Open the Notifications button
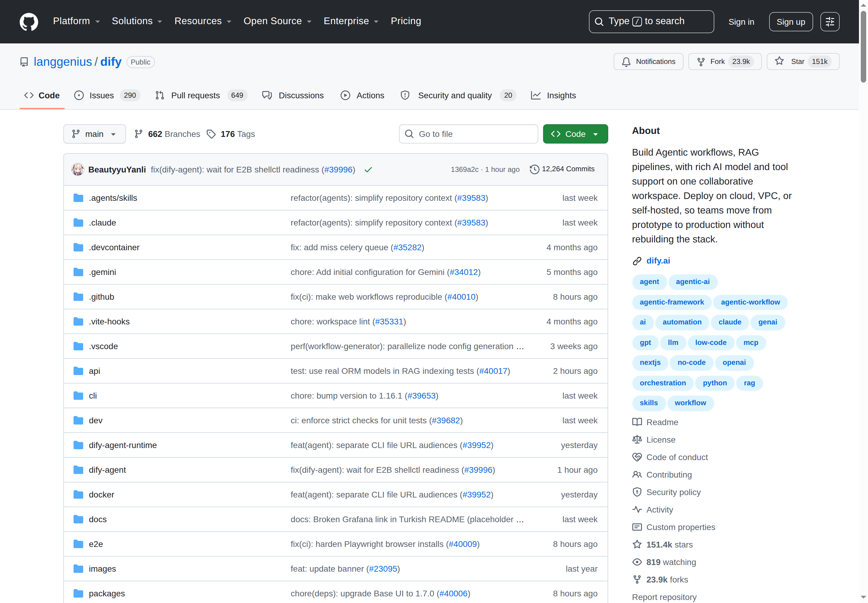 click(648, 62)
